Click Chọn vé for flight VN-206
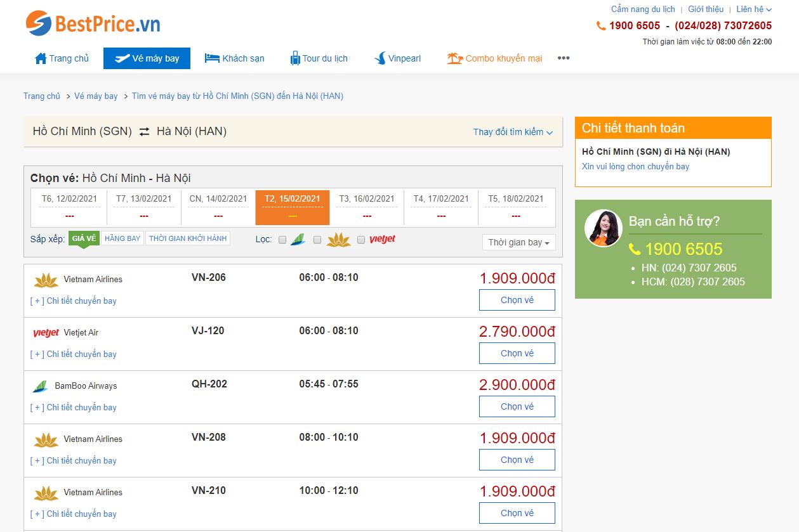The image size is (799, 532). pyautogui.click(x=517, y=300)
